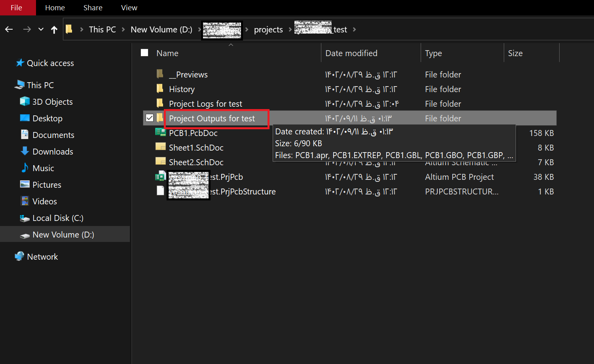Switch to the View ribbon tab
The image size is (594, 364).
pyautogui.click(x=129, y=8)
